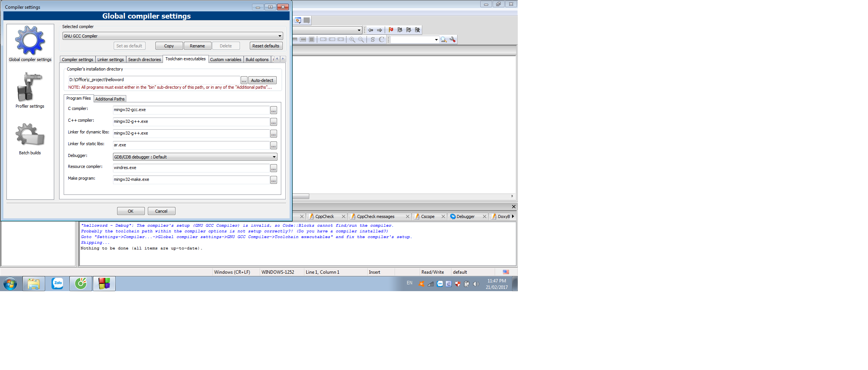Image resolution: width=868 pixels, height=370 pixels.
Task: Open Batch builds in sidebar
Action: click(30, 139)
